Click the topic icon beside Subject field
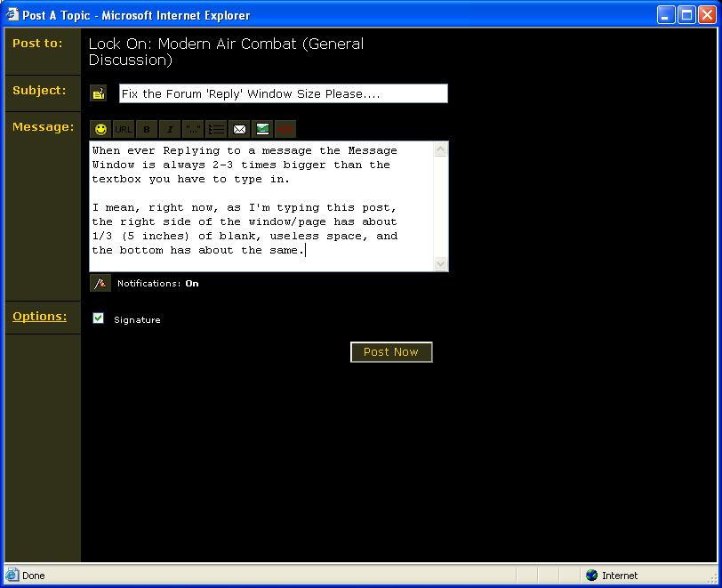Screen dimensions: 722x588 pos(99,93)
